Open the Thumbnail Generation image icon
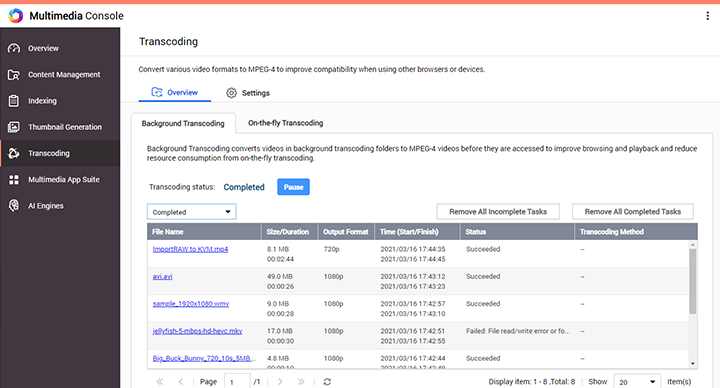 (14, 127)
